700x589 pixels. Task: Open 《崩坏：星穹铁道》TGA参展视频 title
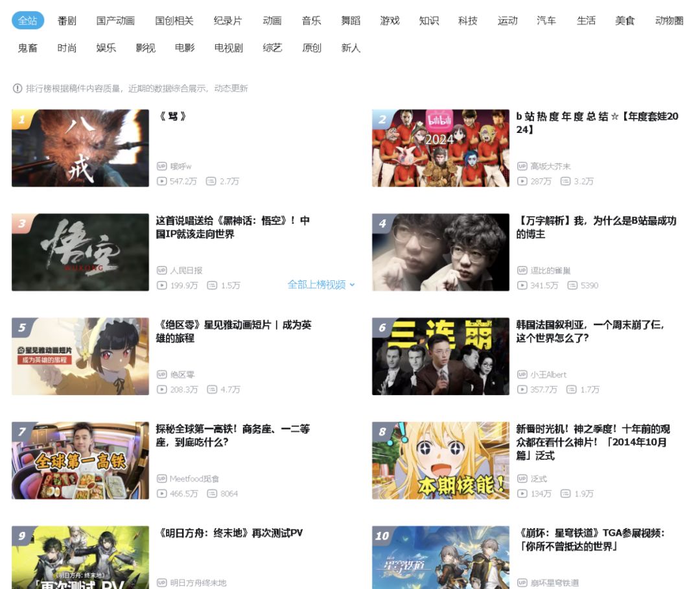(591, 540)
